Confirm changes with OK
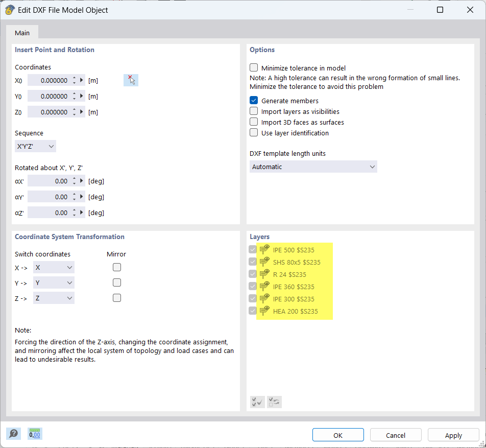486x448 pixels. coord(338,435)
